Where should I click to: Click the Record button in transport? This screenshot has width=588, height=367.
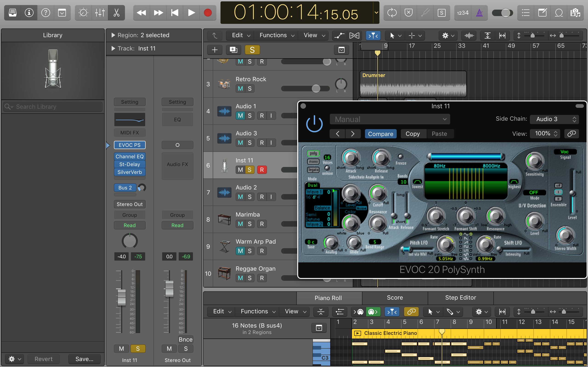point(207,13)
